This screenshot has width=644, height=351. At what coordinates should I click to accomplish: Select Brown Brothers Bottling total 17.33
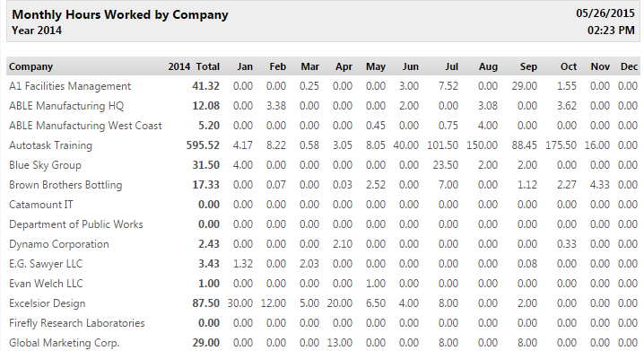(205, 185)
